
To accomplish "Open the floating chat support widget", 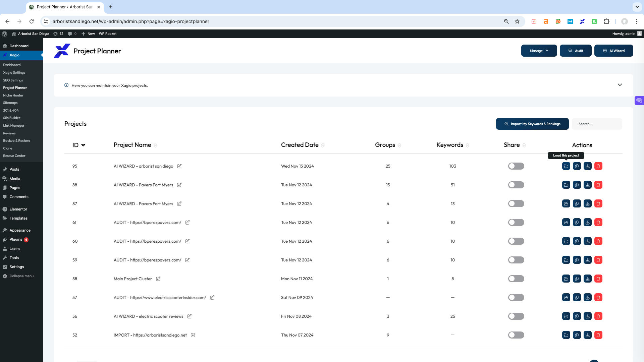I will pyautogui.click(x=639, y=101).
